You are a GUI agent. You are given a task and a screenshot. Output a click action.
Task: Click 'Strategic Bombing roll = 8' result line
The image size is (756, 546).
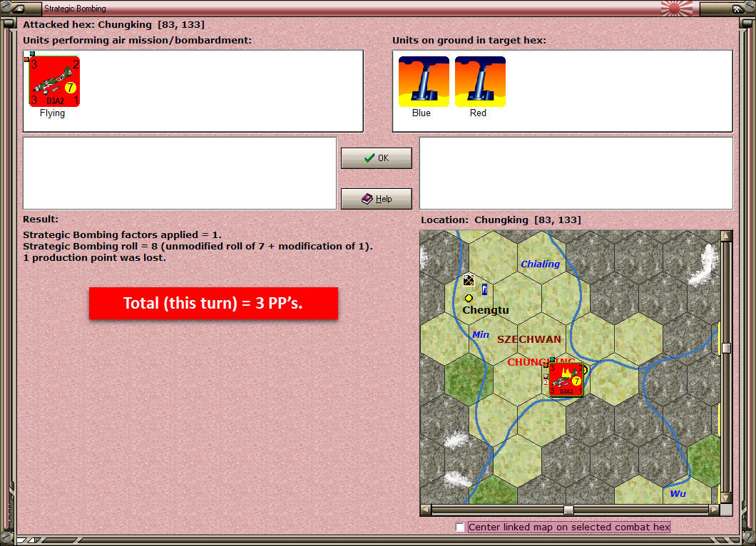coord(198,246)
